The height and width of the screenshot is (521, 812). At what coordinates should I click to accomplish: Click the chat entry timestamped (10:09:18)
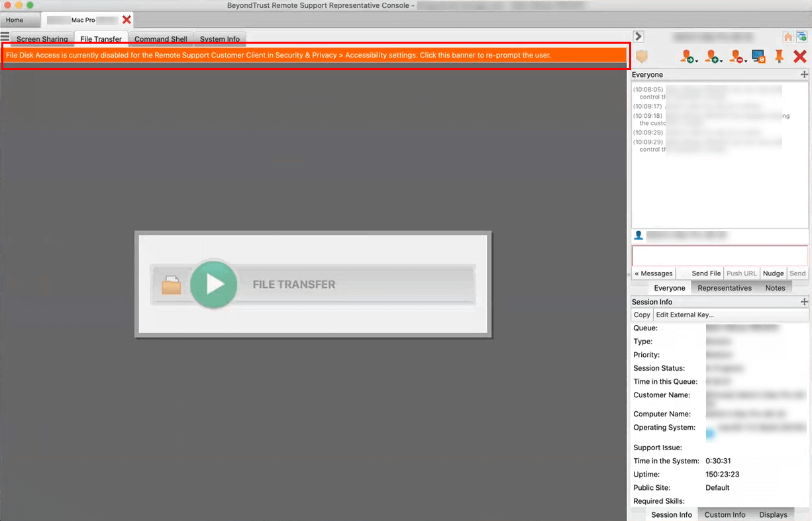(x=711, y=119)
